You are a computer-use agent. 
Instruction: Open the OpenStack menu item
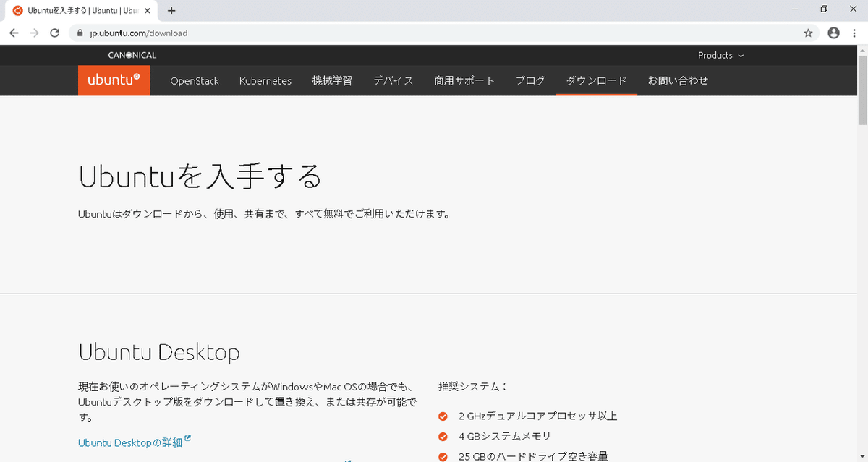195,80
